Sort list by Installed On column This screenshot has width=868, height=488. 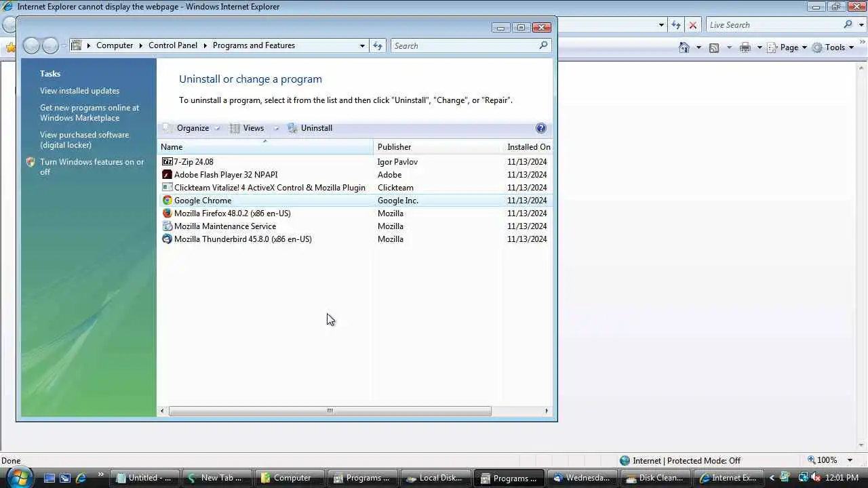[x=528, y=146]
